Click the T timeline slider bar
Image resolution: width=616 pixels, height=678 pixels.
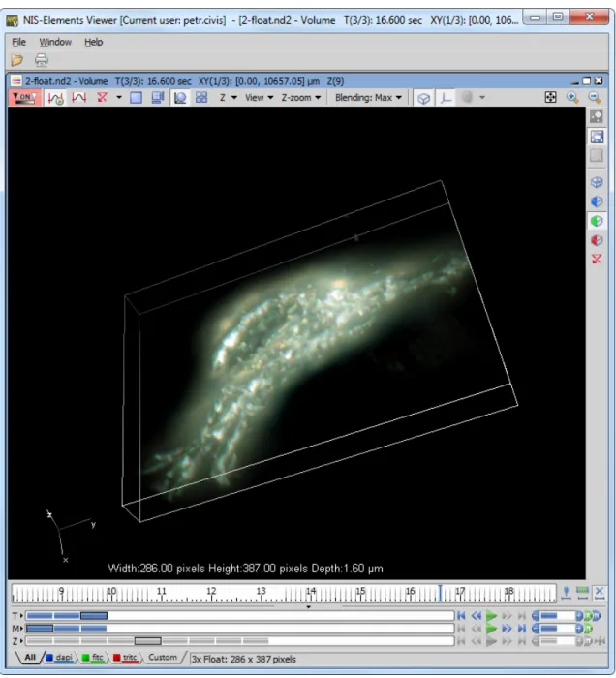[240, 616]
